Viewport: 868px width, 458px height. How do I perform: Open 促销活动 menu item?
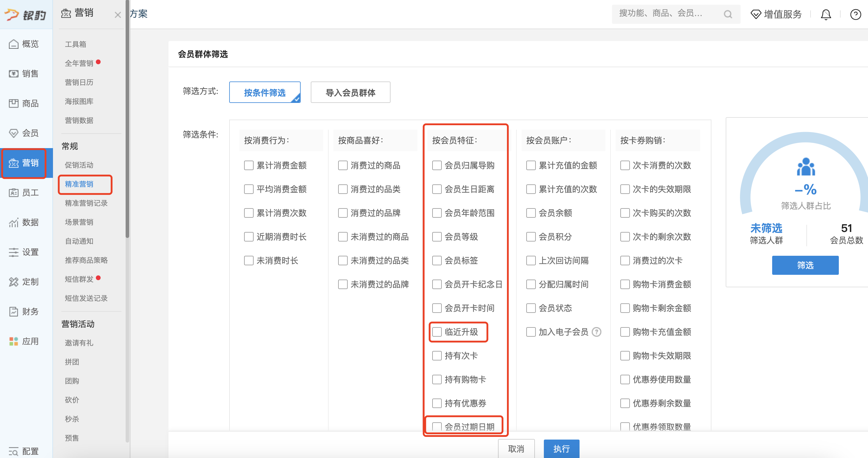point(79,165)
